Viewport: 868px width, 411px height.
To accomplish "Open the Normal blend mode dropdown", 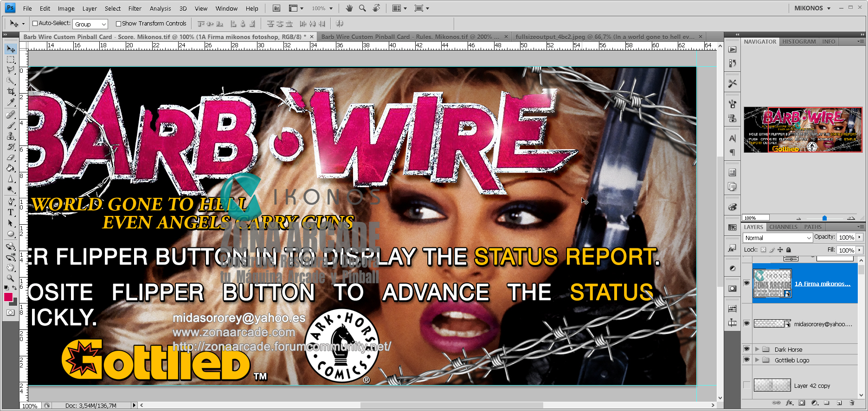I will (778, 238).
